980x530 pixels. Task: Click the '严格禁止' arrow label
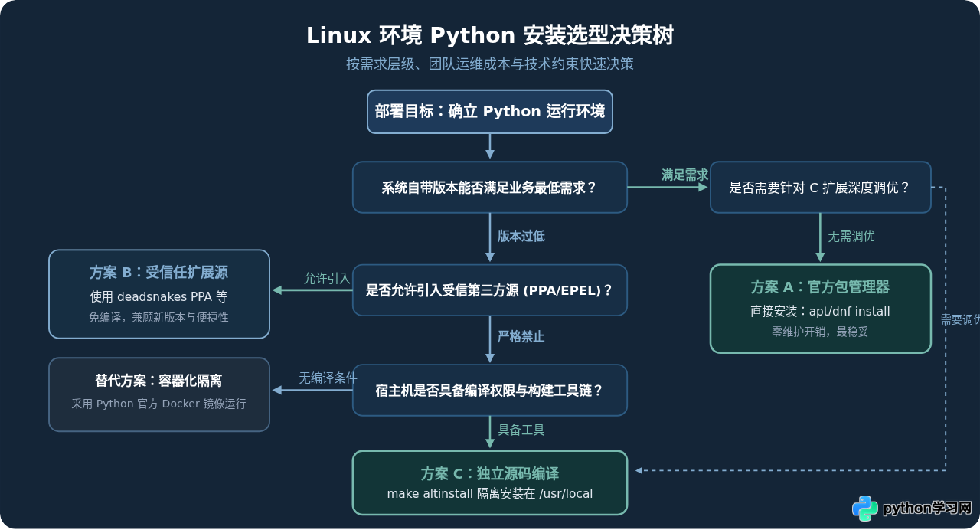click(521, 337)
